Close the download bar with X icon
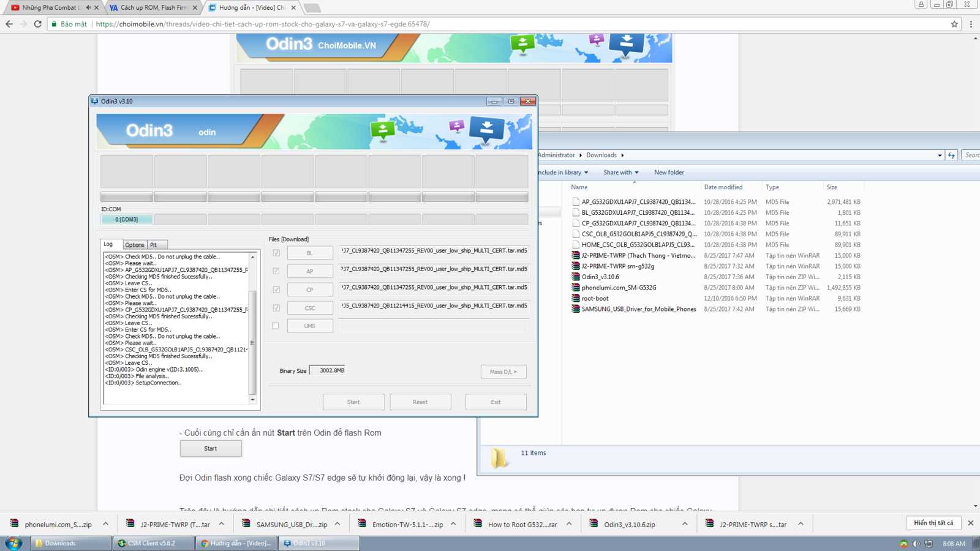The image size is (980, 551). point(971,523)
